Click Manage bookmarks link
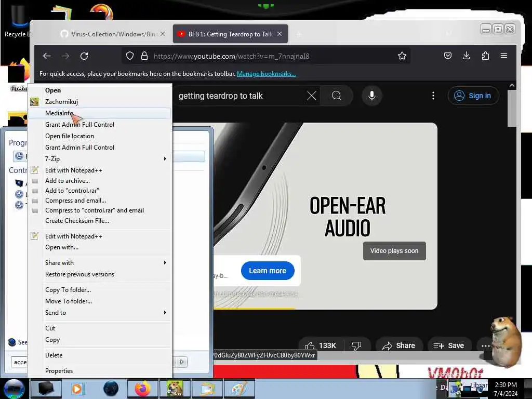532x399 pixels. pyautogui.click(x=267, y=74)
